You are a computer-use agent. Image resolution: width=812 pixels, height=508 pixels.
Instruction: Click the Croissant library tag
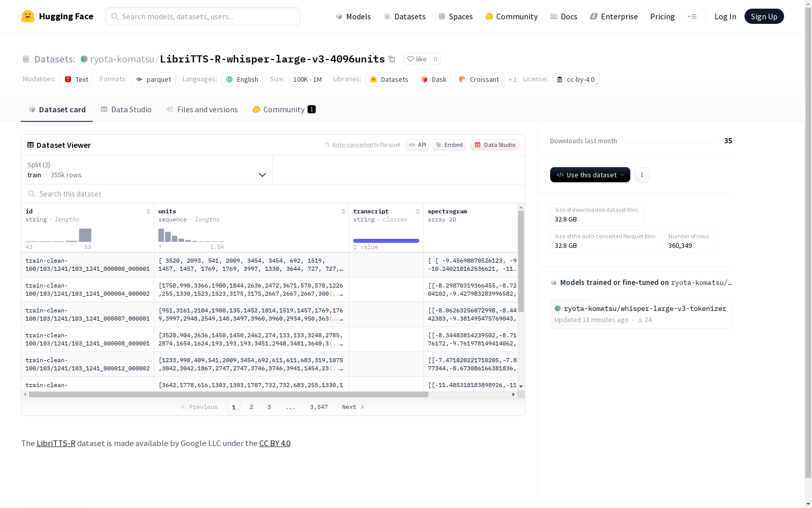[x=479, y=79]
